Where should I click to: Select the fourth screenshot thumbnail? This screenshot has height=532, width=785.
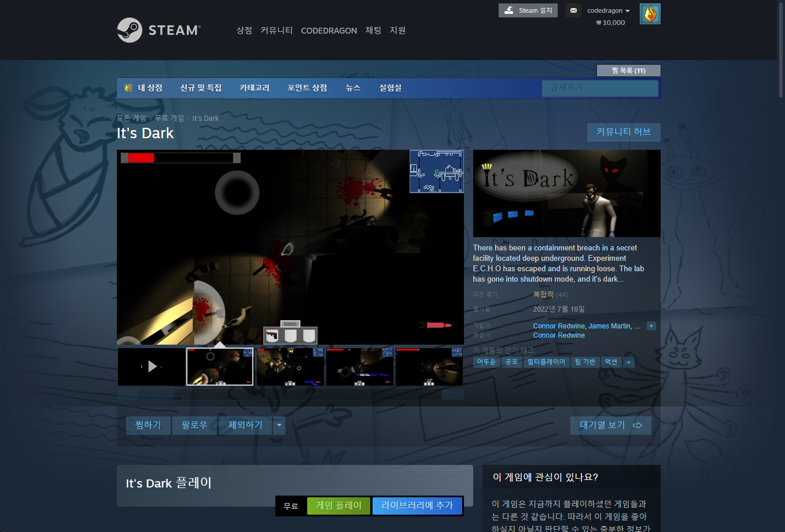click(360, 367)
